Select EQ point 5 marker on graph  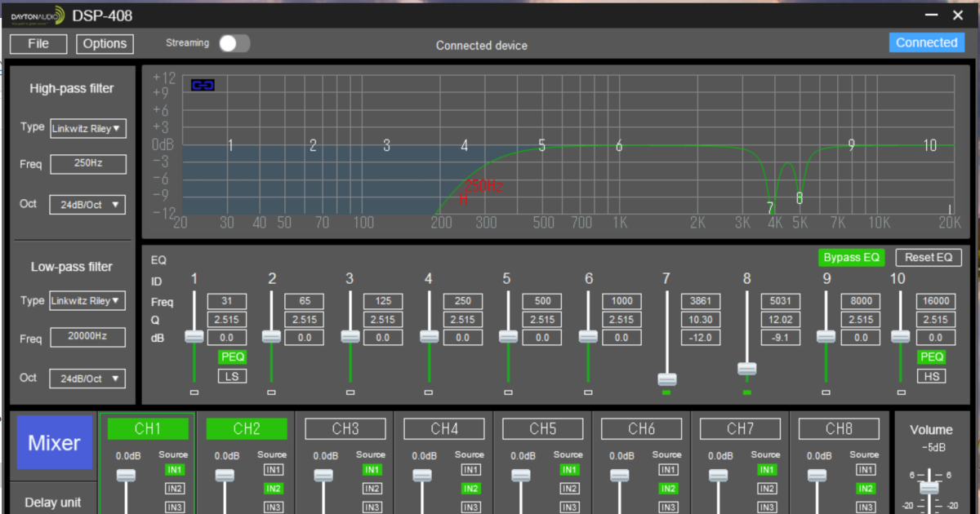pos(541,145)
